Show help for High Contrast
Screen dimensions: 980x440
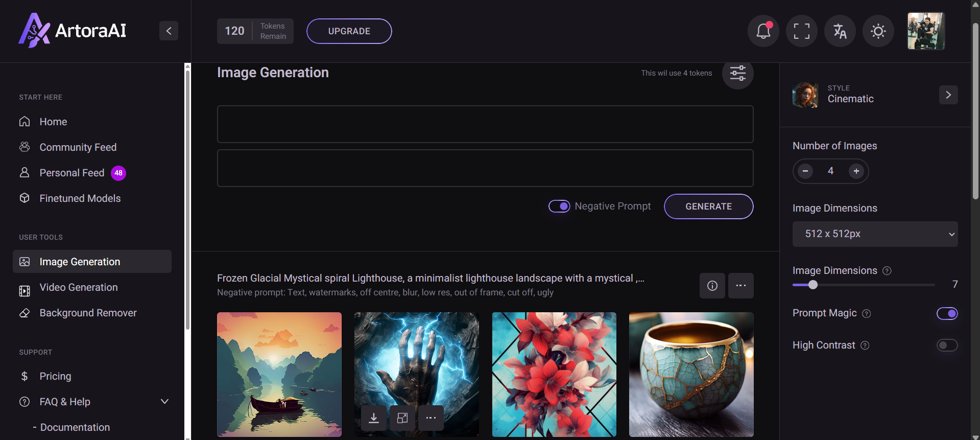point(865,345)
